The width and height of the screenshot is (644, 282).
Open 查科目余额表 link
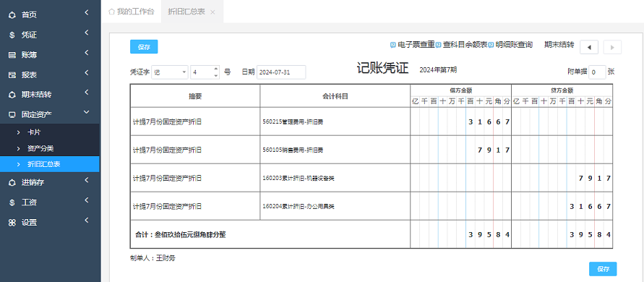point(465,44)
